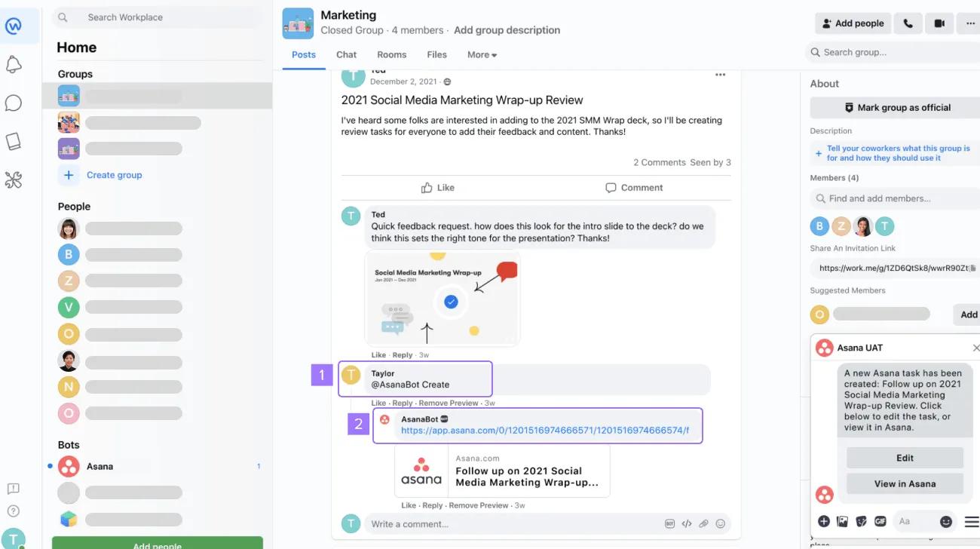Open the tools wrench icon in sidebar
980x549 pixels.
[x=13, y=180]
